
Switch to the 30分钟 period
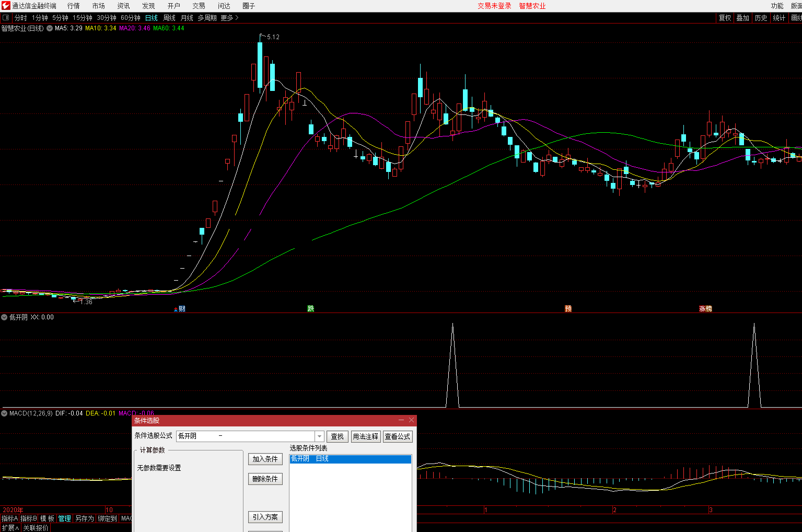[x=107, y=18]
